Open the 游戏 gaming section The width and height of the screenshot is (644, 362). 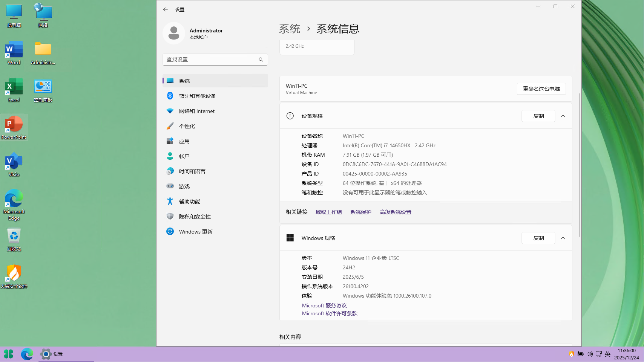click(184, 186)
